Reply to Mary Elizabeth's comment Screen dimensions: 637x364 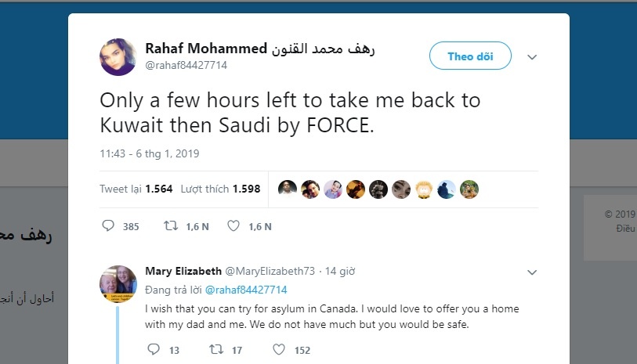154,349
